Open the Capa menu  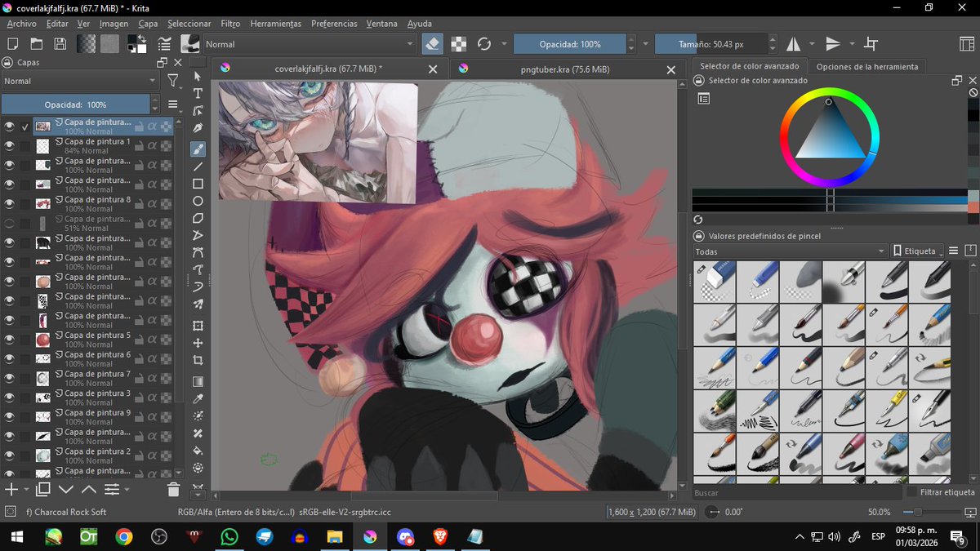pos(148,24)
